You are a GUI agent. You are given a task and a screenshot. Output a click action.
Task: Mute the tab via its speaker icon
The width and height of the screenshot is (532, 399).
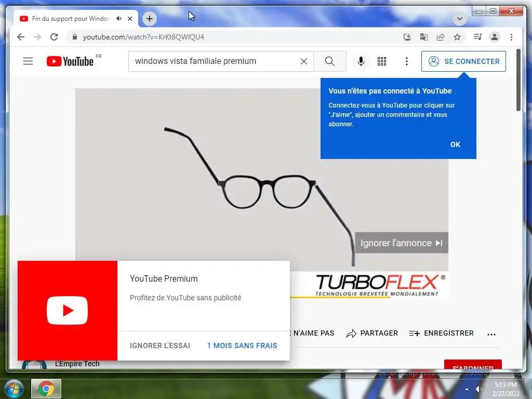coord(118,19)
